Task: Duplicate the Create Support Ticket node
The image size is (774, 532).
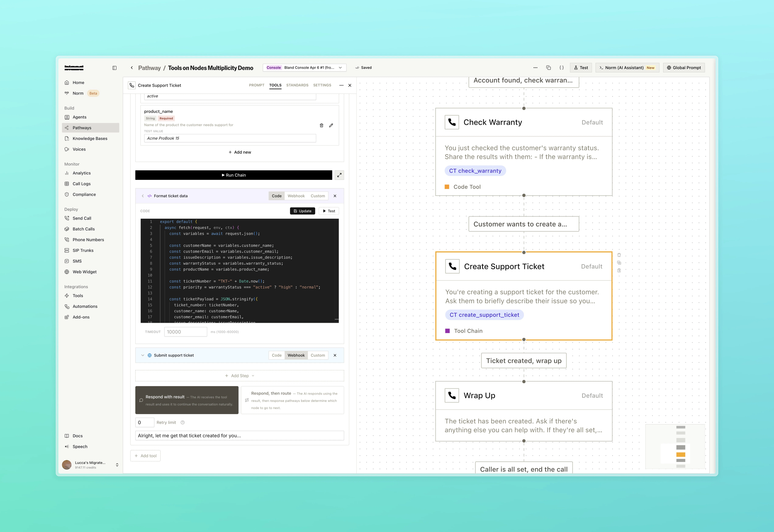Action: [x=619, y=263]
